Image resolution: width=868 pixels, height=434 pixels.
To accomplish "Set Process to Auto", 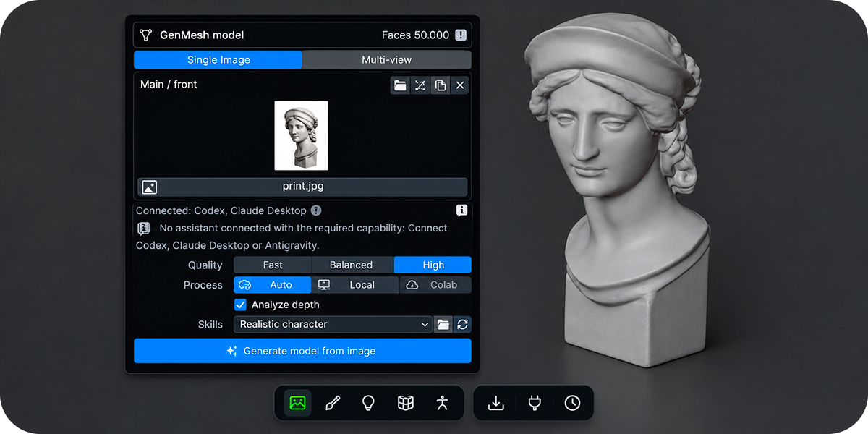I will coord(273,285).
